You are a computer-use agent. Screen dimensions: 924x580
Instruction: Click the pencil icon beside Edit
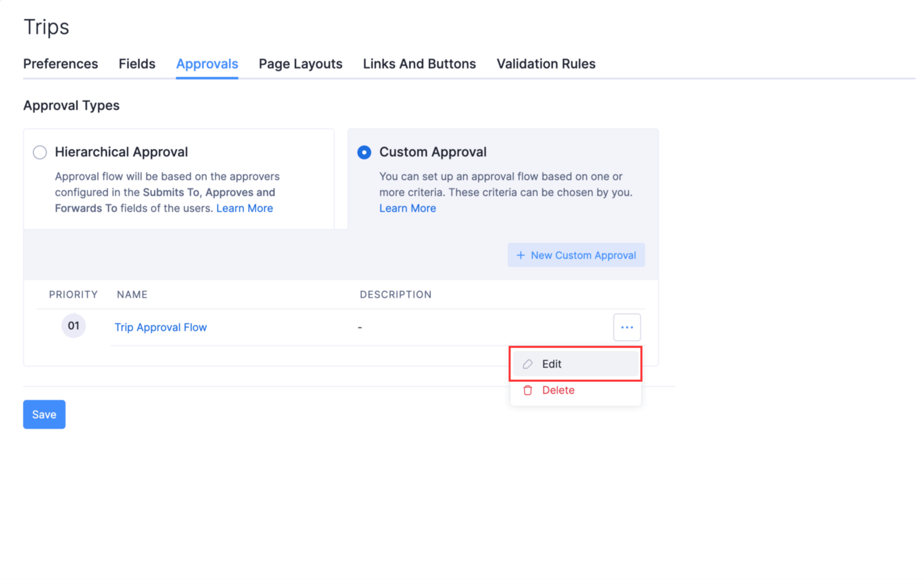tap(527, 364)
